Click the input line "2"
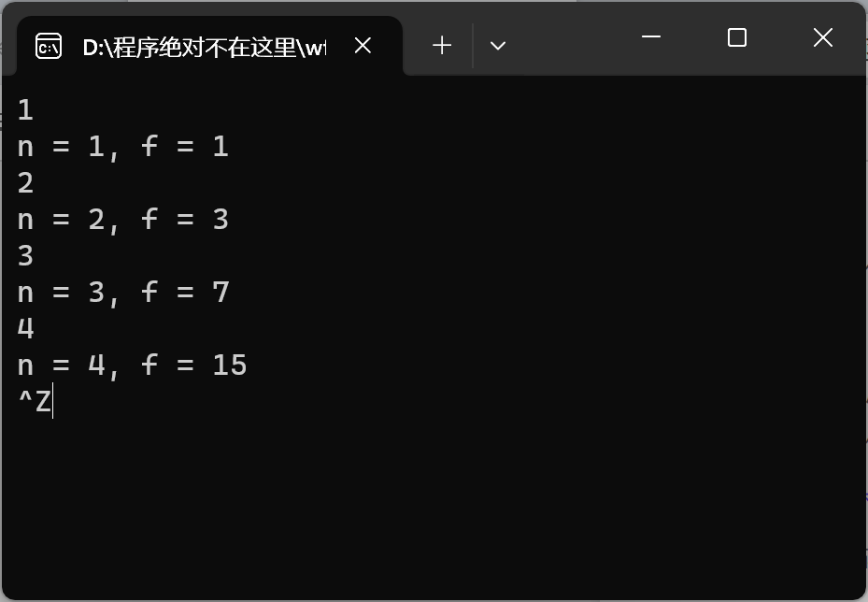This screenshot has width=868, height=602. 25,183
